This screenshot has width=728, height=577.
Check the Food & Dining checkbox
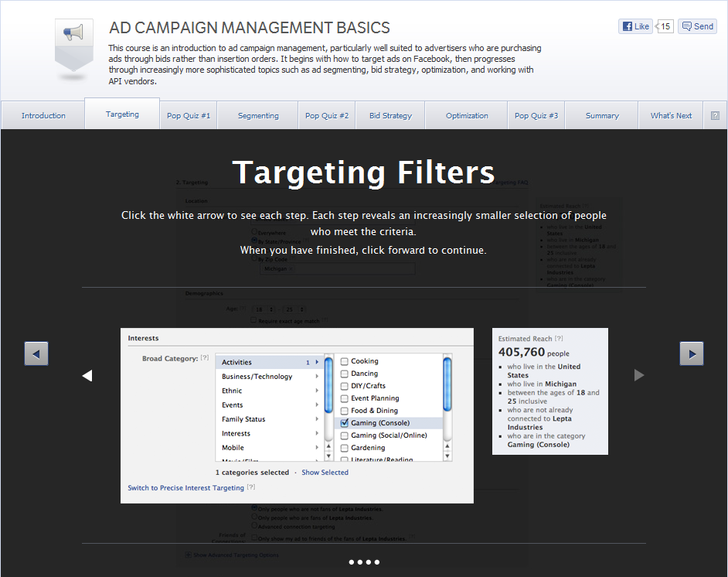pos(345,411)
